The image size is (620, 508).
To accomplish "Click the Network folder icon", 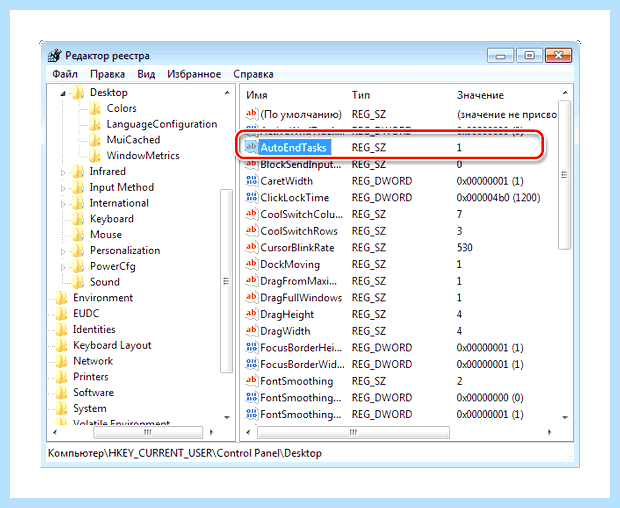I will (62, 361).
